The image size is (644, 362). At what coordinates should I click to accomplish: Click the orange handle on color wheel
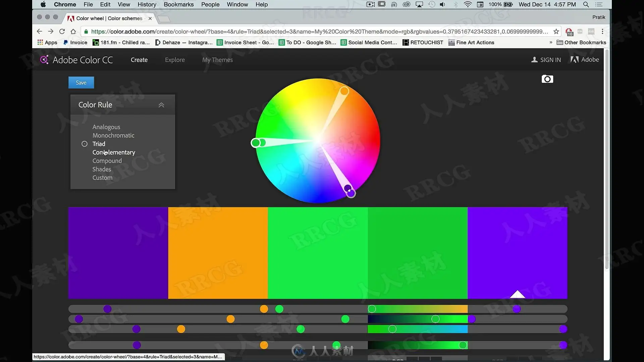click(x=344, y=91)
